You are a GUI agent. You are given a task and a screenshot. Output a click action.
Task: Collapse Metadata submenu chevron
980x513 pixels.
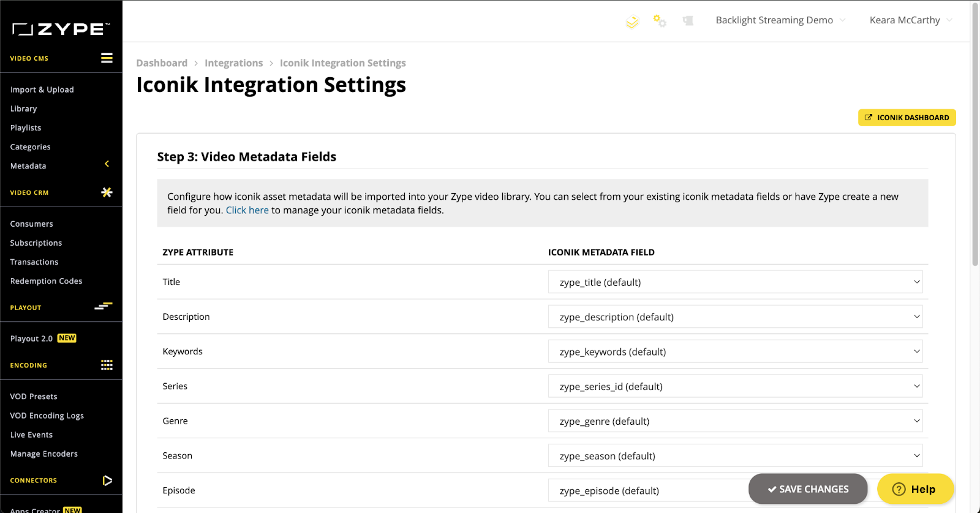coord(107,164)
